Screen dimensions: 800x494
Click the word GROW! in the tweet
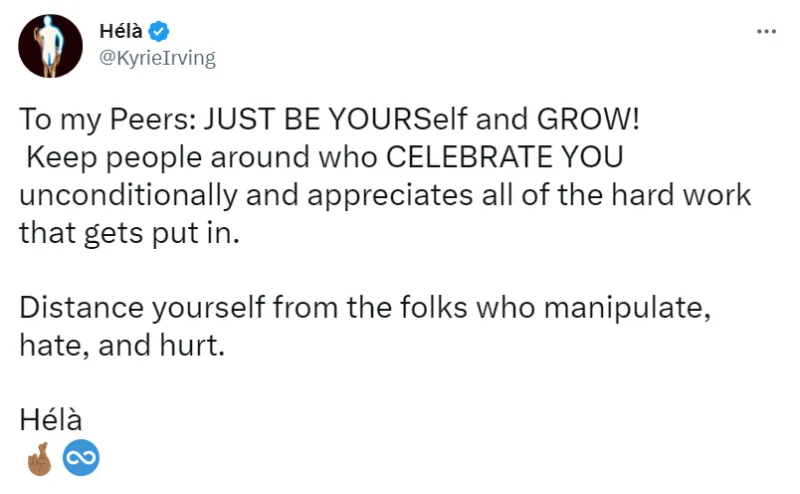coord(588,119)
